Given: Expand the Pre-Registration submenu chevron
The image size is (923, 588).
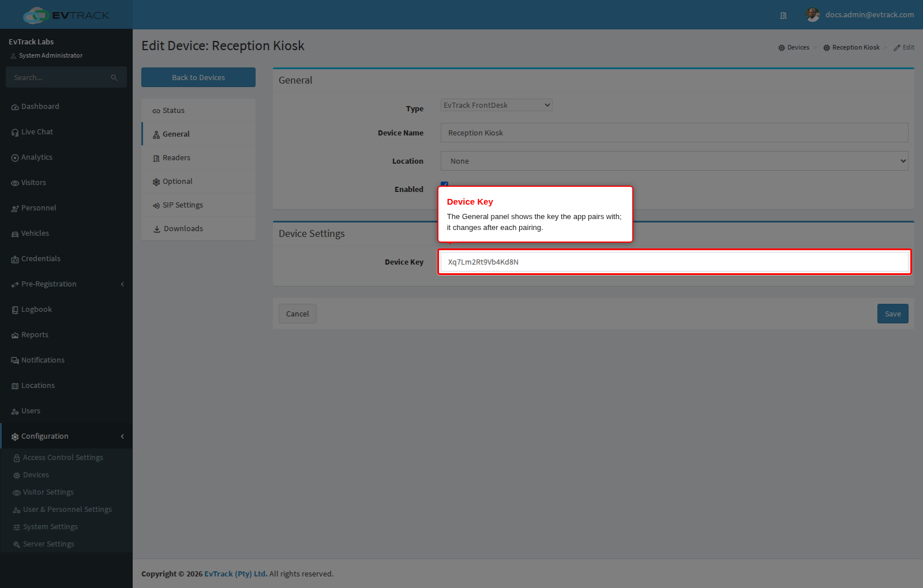Looking at the screenshot, I should [x=122, y=284].
